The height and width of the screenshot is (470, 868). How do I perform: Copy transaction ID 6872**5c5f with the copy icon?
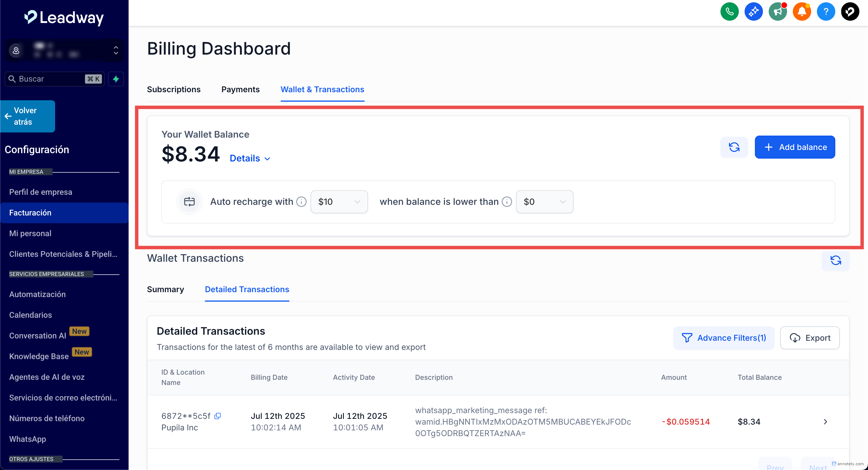[x=218, y=416]
